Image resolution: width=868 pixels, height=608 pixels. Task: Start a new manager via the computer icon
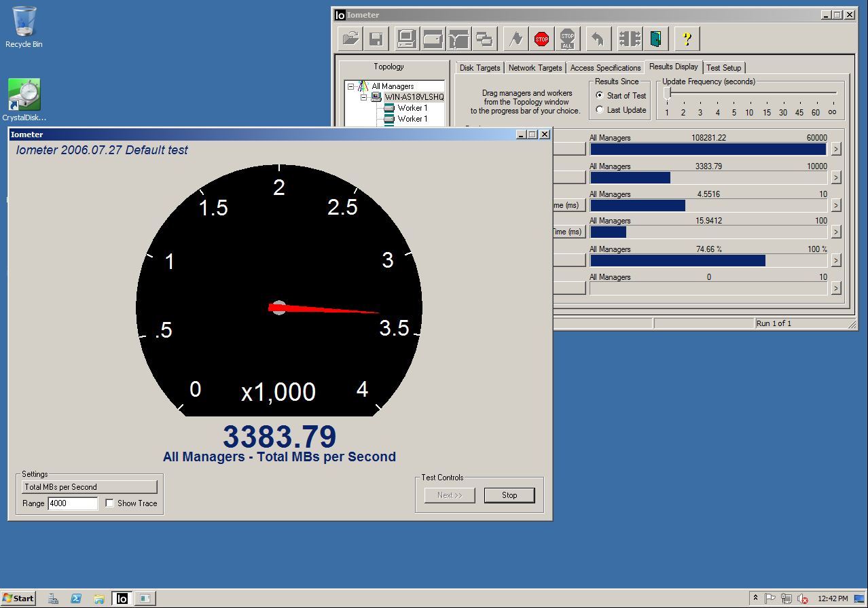[x=407, y=39]
